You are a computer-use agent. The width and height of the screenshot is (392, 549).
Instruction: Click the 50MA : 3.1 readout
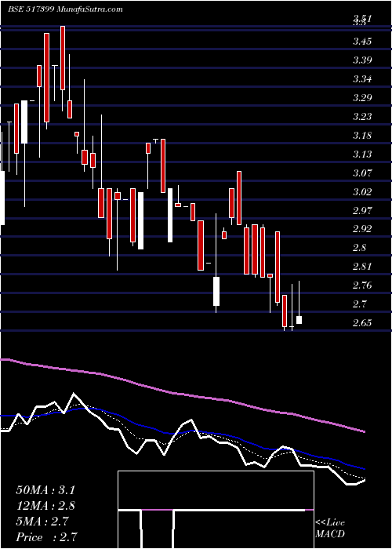pyautogui.click(x=45, y=490)
